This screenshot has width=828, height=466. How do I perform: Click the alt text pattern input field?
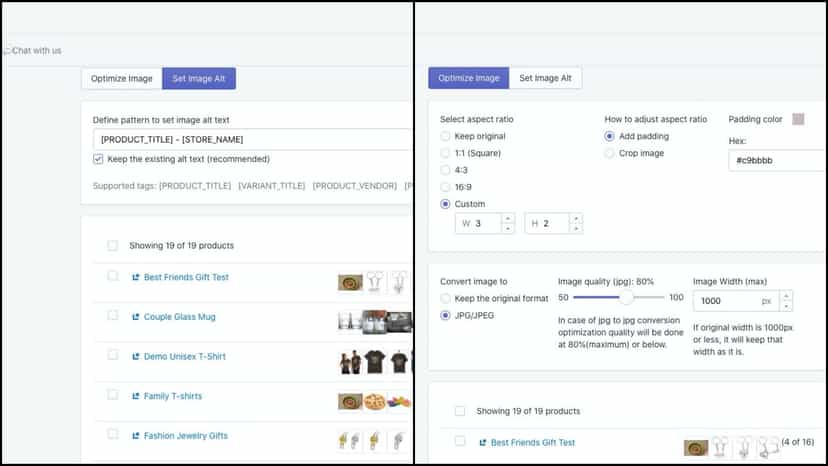[x=252, y=139]
